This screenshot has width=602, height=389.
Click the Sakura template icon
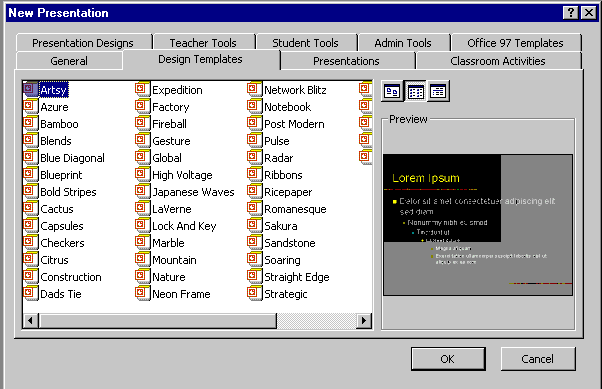coord(255,225)
